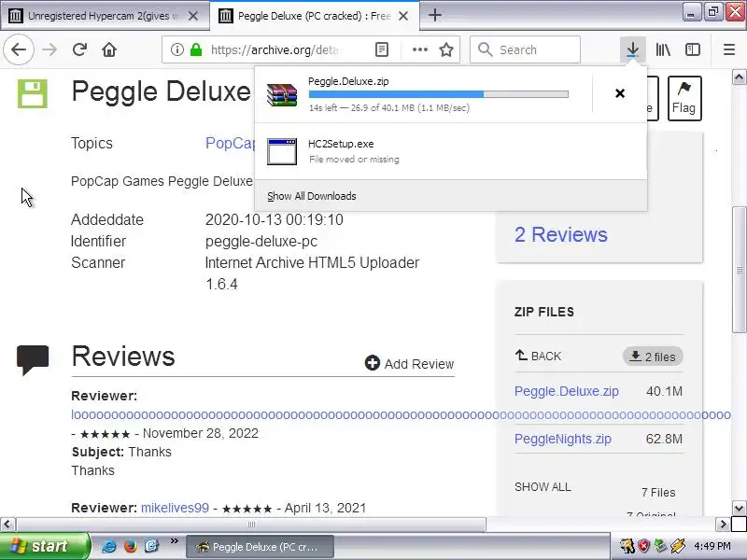747x560 pixels.
Task: Select the Peggle Deluxe (PC cracked) tab
Action: point(315,16)
